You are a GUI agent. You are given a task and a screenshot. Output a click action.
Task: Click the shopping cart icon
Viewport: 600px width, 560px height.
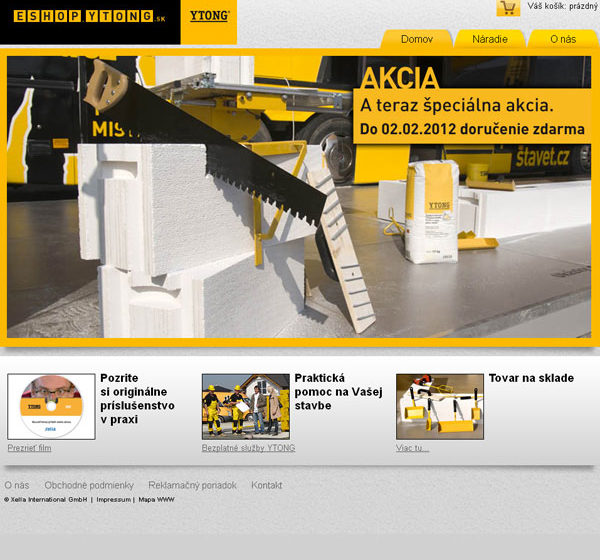coord(508,8)
